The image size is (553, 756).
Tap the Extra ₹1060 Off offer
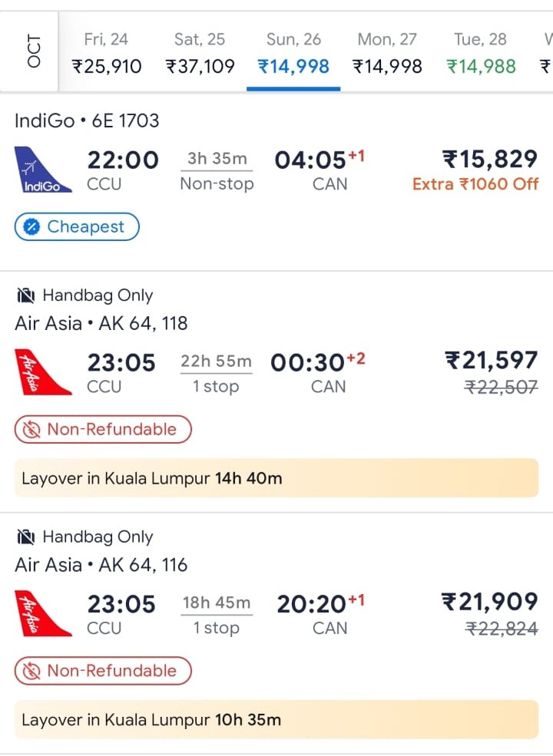475,184
